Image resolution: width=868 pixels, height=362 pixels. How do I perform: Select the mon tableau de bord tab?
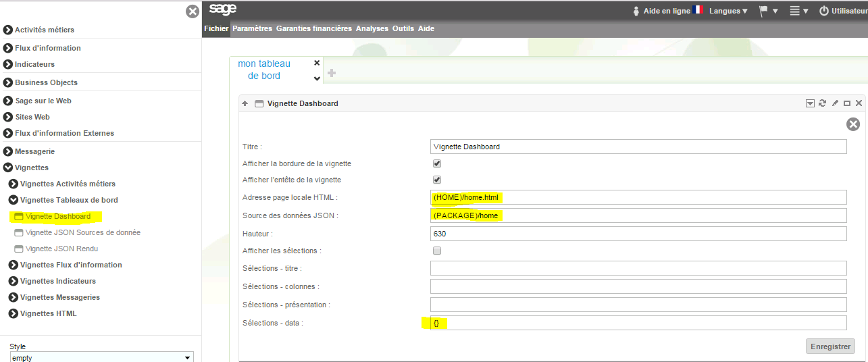point(264,70)
